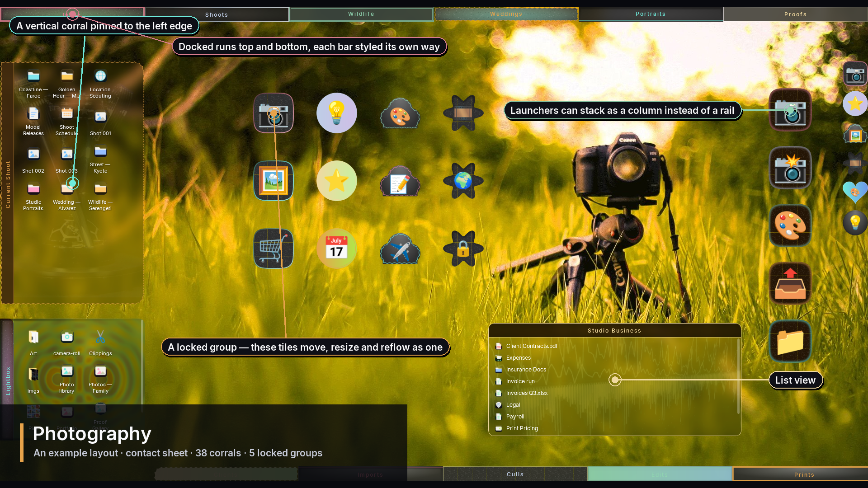Open the Imports tab in bottom bar
This screenshot has width=868, height=488.
coord(371,474)
